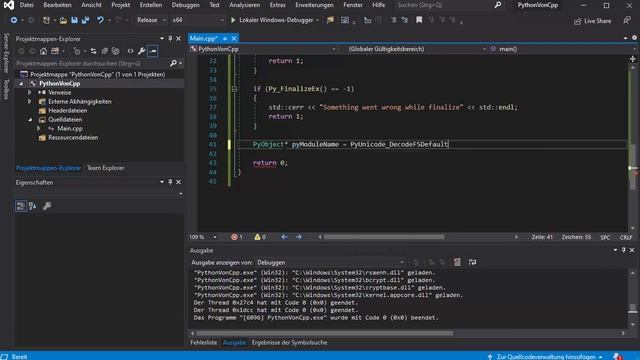
Task: Expand Externe Abhängigkeiten node
Action: click(29, 102)
